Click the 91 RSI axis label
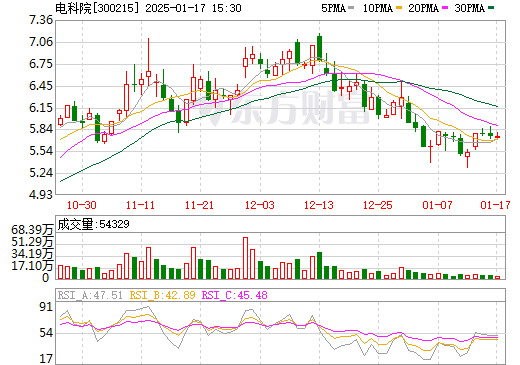The width and height of the screenshot is (520, 365). point(46,307)
